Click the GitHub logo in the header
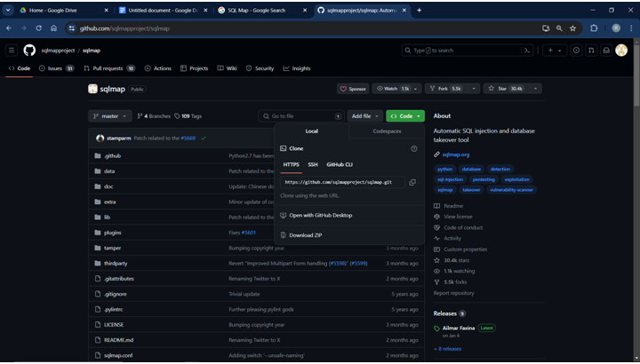 tap(29, 51)
